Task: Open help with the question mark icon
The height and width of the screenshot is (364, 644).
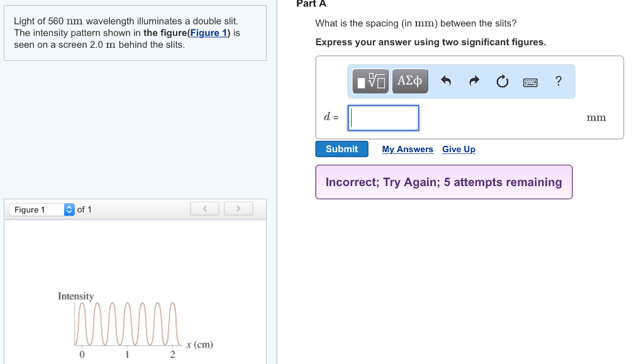Action: 558,80
